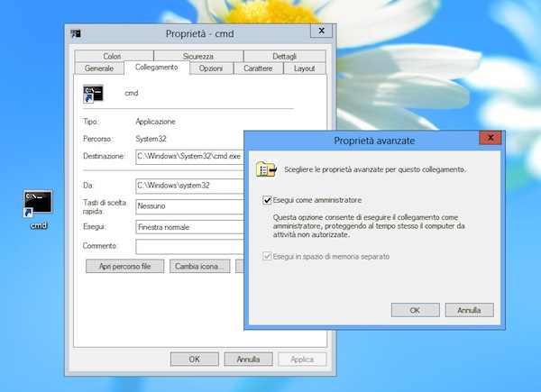The width and height of the screenshot is (541, 392).
Task: Switch to the Opzioni tab
Action: 211,68
